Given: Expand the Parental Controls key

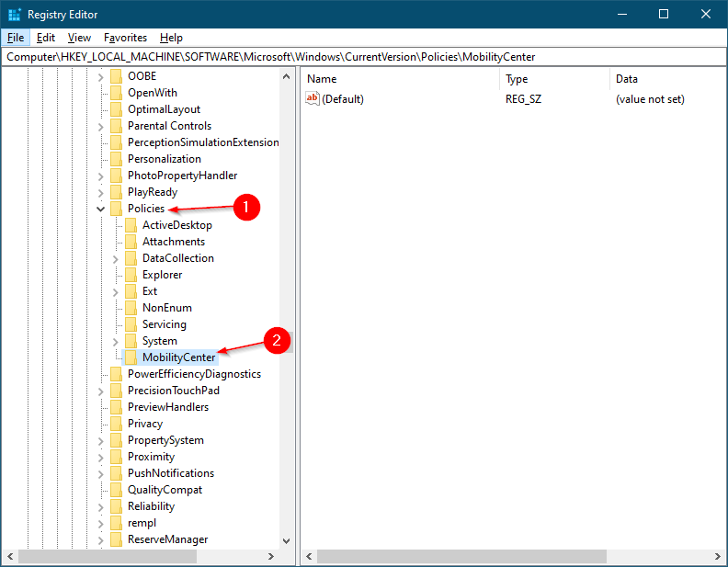Looking at the screenshot, I should [x=101, y=127].
